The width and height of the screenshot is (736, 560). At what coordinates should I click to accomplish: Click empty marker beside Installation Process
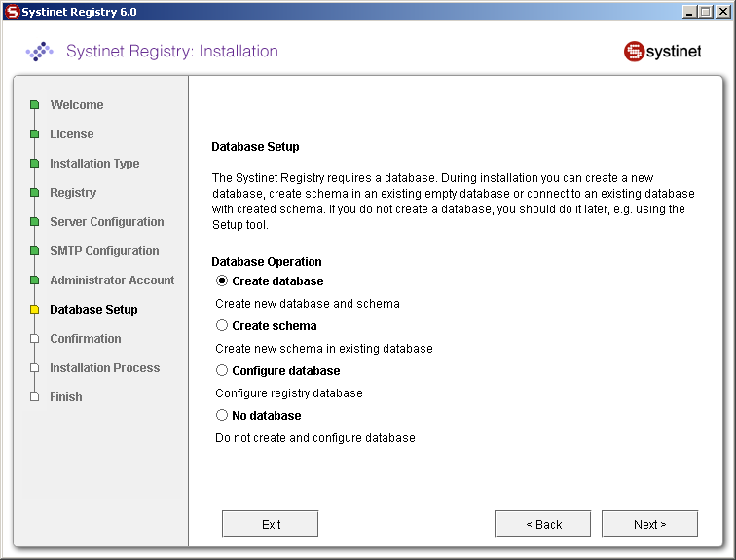tap(34, 367)
